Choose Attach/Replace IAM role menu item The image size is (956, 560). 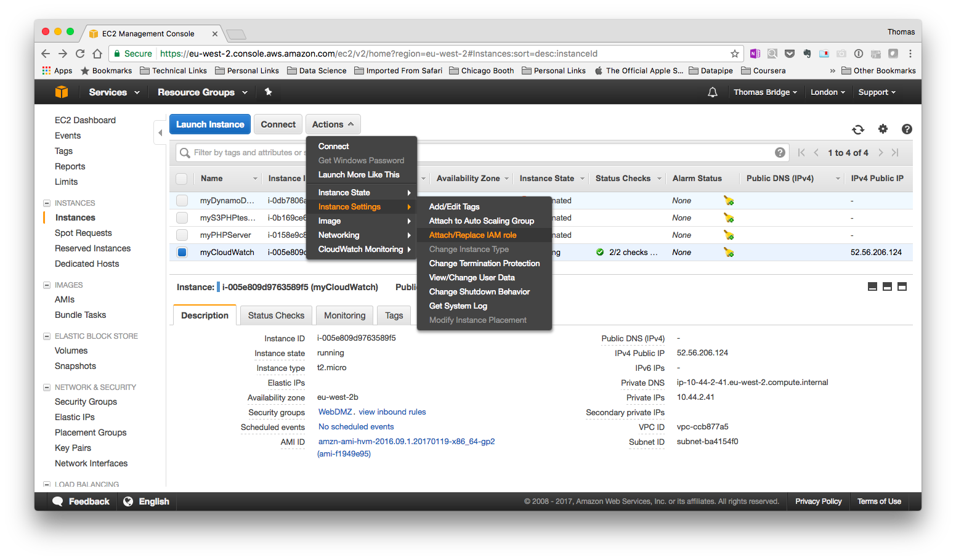coord(472,235)
